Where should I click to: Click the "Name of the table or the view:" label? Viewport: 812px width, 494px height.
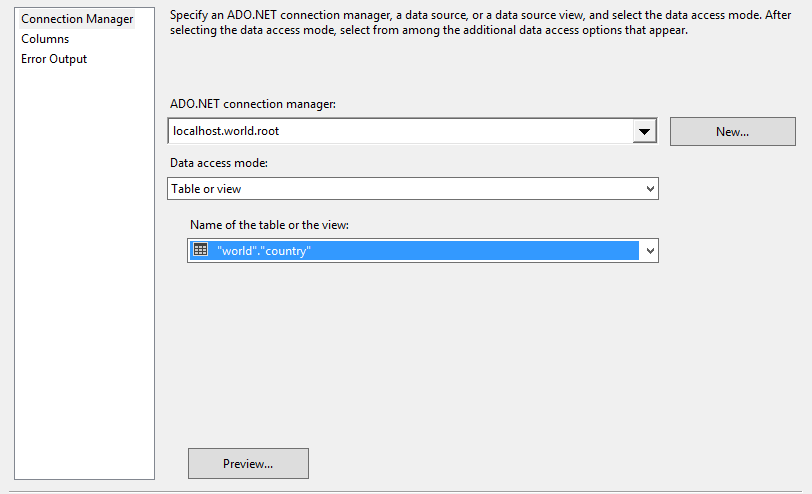click(269, 225)
